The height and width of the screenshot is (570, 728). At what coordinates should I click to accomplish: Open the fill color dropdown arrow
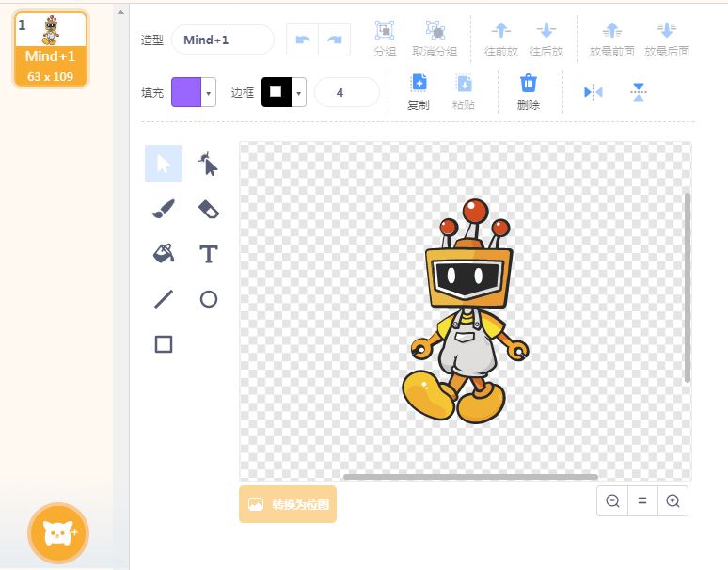[209, 93]
